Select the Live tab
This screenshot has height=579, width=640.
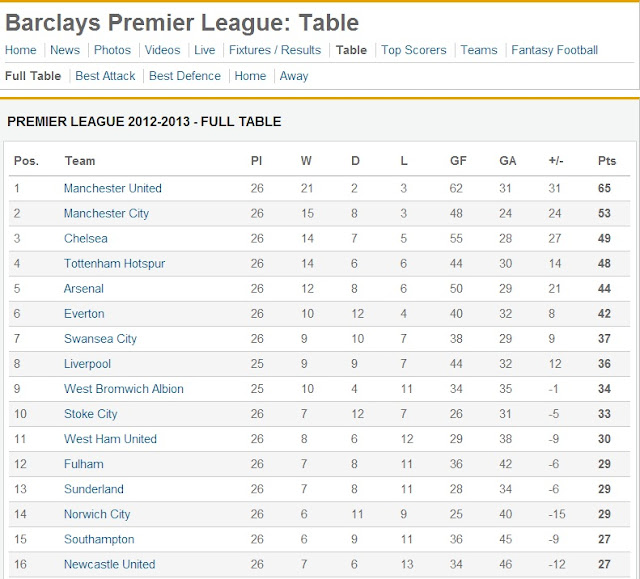[x=205, y=50]
